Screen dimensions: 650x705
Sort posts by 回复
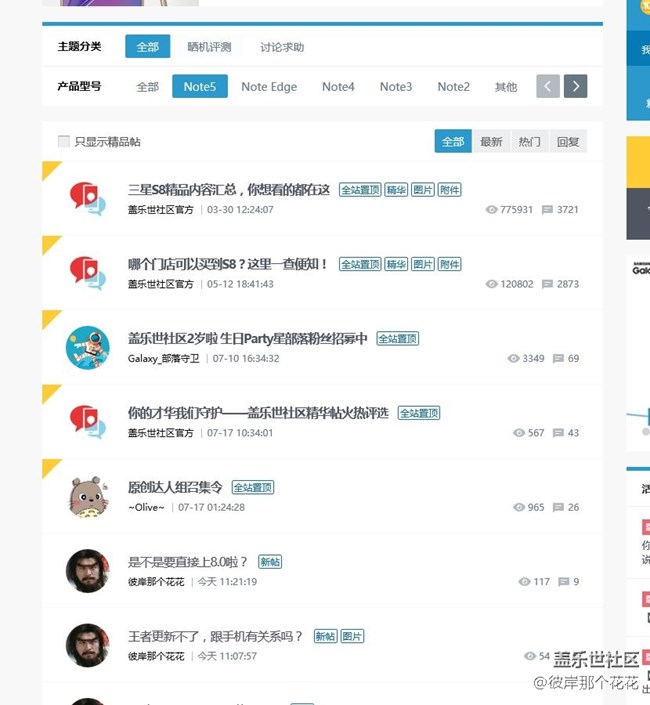click(x=568, y=141)
